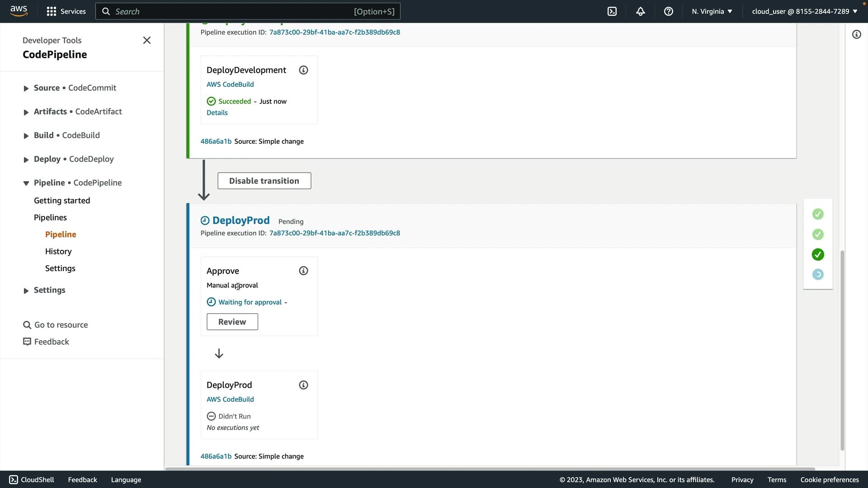Click the info icon on the Approve action
Viewport: 868px width, 488px height.
coord(303,271)
